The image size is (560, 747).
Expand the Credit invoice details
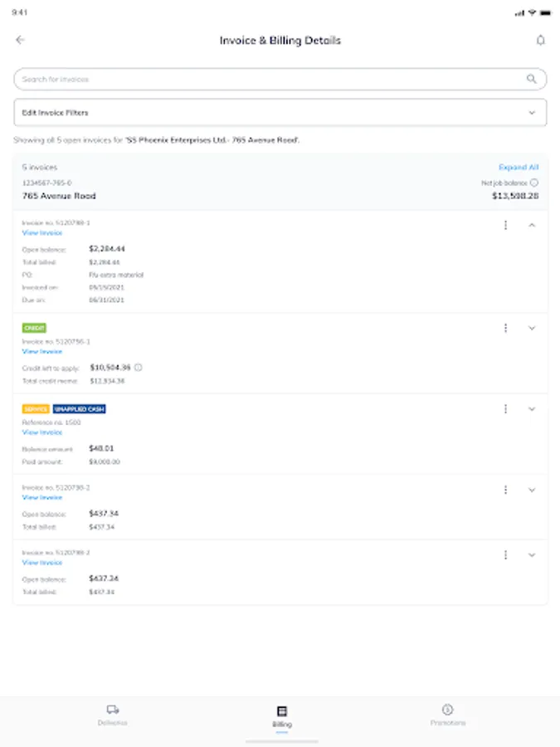[x=532, y=328]
